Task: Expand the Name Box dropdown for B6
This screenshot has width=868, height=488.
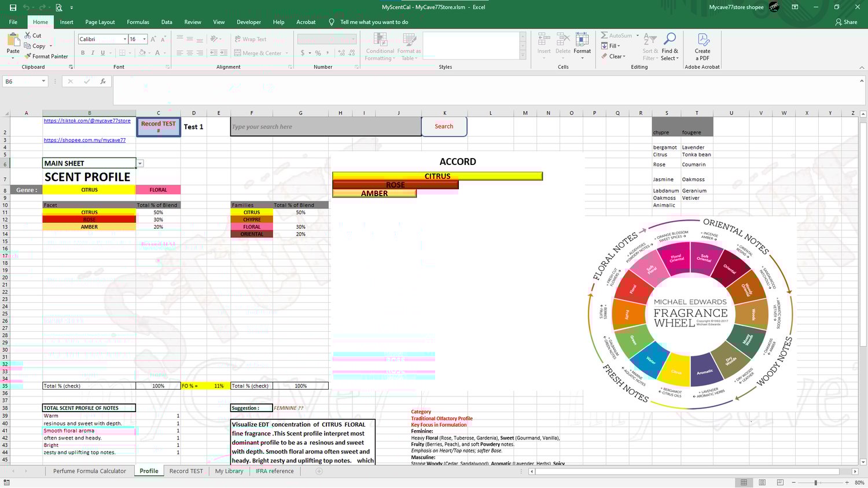Action: [x=43, y=82]
